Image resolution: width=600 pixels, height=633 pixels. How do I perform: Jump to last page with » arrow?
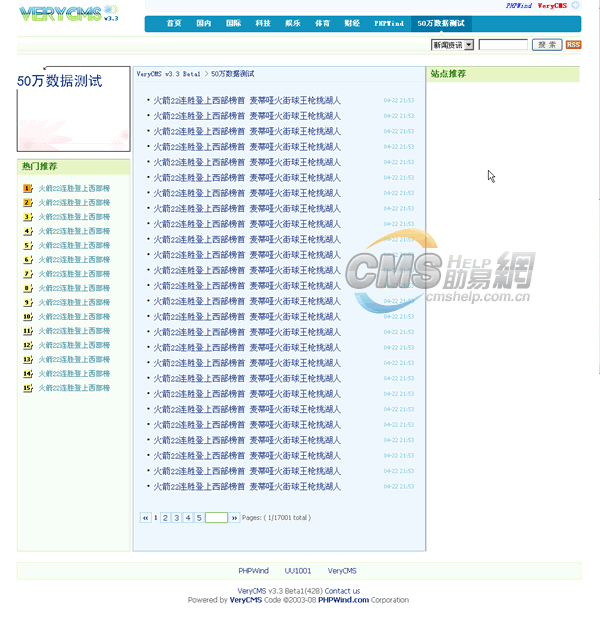tap(235, 518)
